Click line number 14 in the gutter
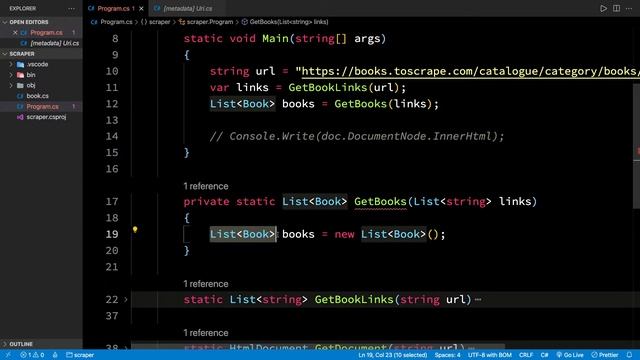 (112, 136)
